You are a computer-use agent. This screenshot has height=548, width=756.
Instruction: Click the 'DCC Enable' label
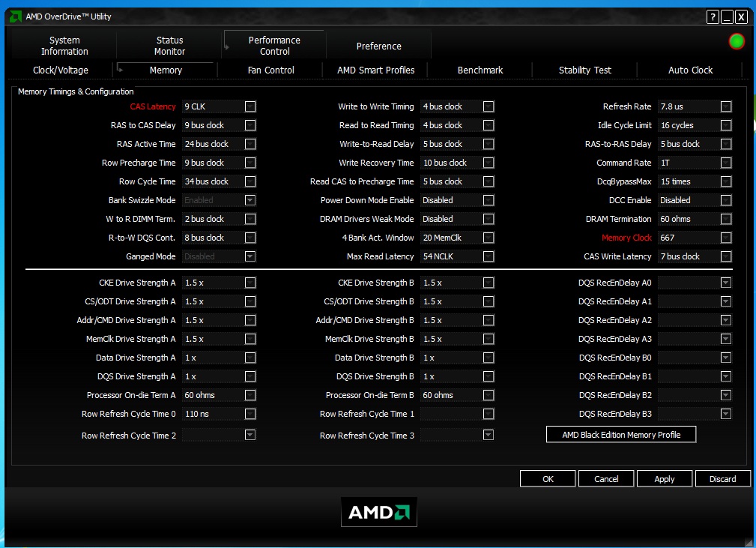pyautogui.click(x=630, y=200)
